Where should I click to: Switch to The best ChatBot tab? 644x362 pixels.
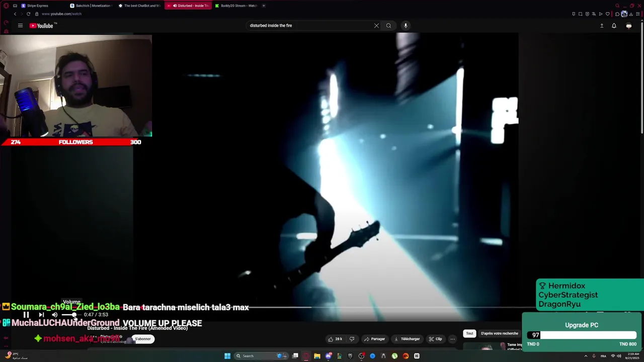click(139, 6)
